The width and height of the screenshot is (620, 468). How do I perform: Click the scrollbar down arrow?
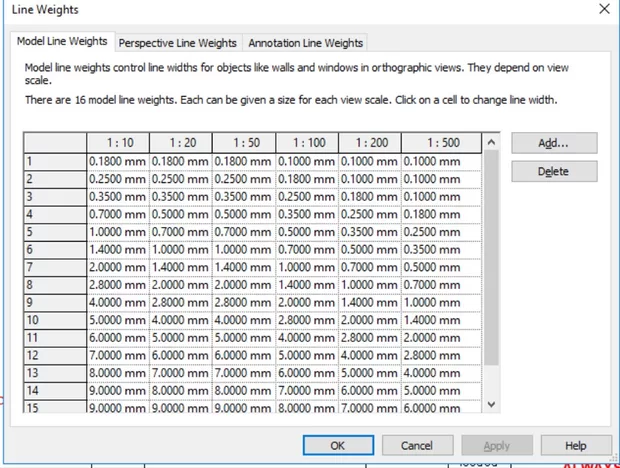(x=491, y=404)
